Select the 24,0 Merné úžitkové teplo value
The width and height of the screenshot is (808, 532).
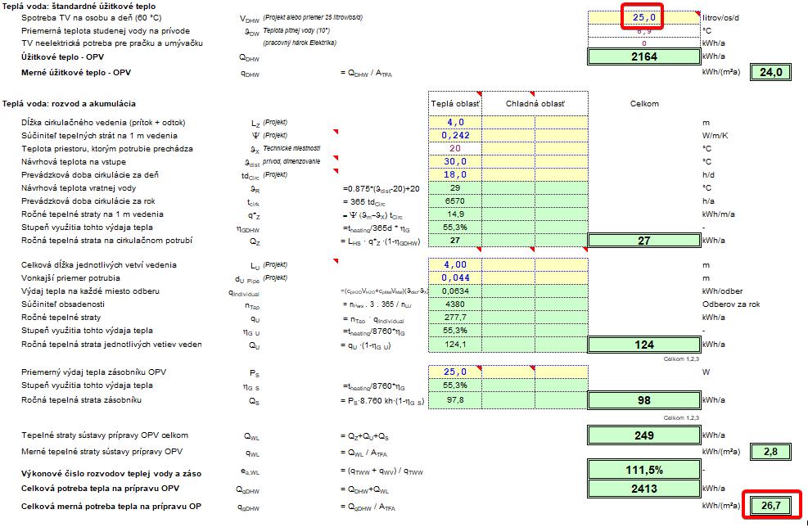(x=771, y=72)
